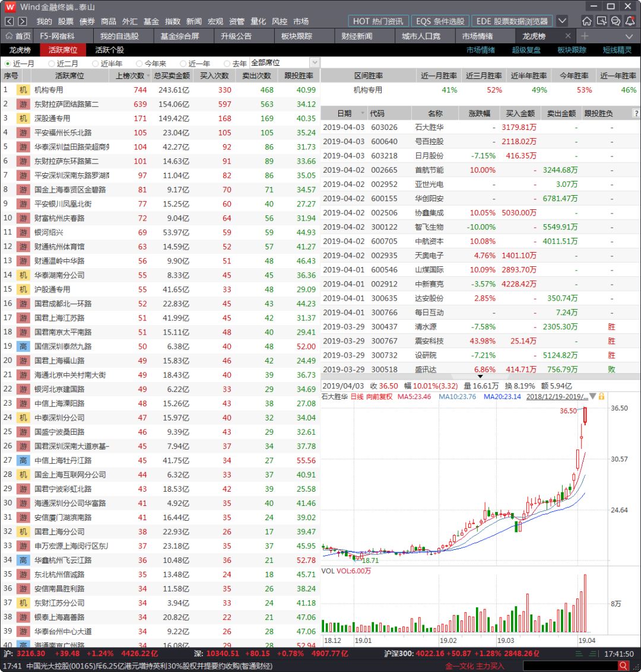
Task: Click the 向前复权 chart adjustment label
Action: coord(379,396)
